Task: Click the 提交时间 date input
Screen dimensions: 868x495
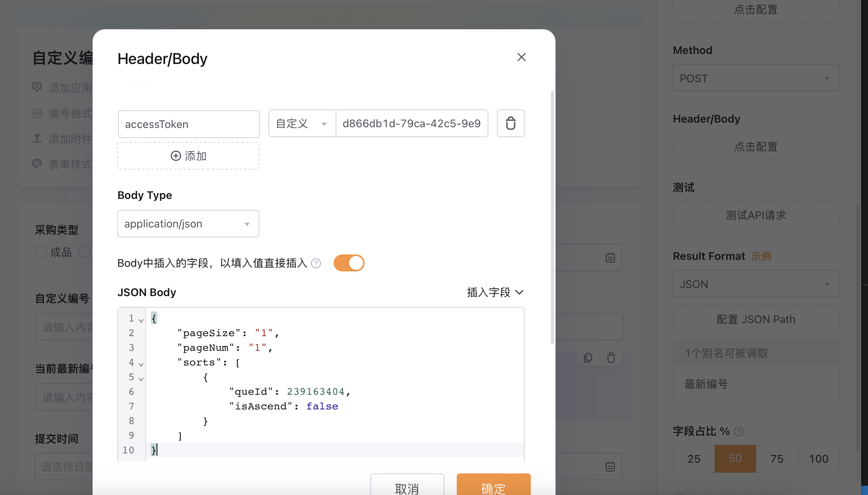Action: click(x=64, y=466)
